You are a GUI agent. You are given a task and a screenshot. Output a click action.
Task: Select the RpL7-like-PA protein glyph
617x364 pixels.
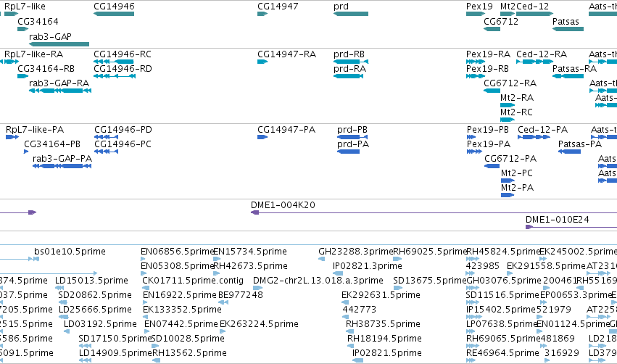12,137
